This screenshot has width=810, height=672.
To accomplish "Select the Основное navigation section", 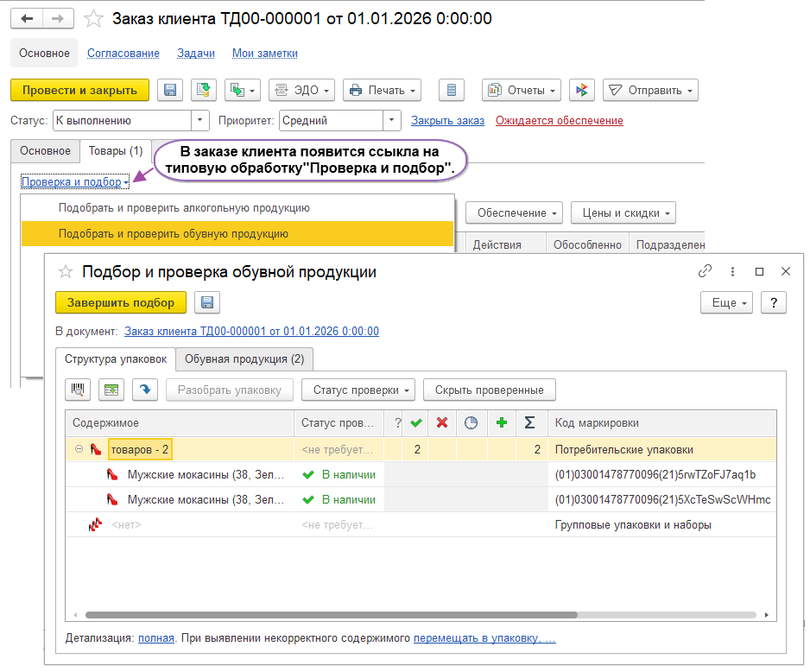I will coord(44,54).
